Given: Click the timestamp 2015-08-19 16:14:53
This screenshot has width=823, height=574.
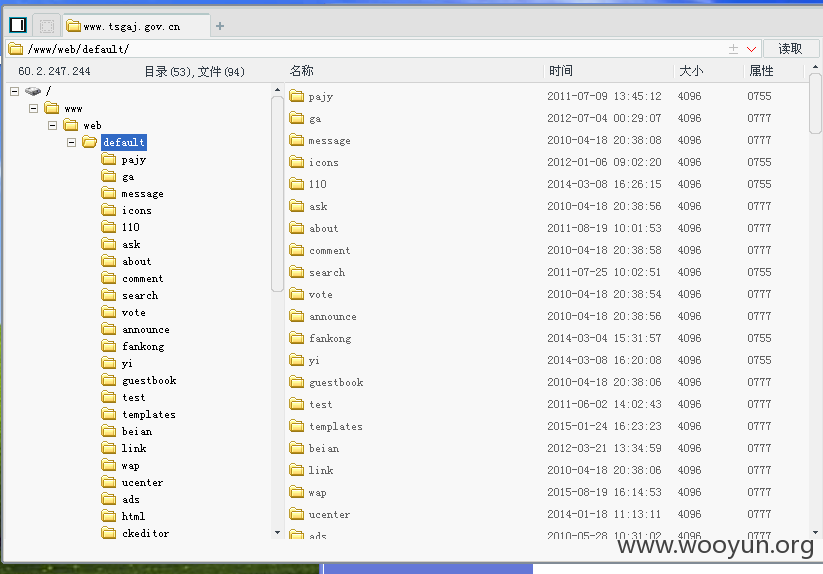Looking at the screenshot, I should point(604,492).
